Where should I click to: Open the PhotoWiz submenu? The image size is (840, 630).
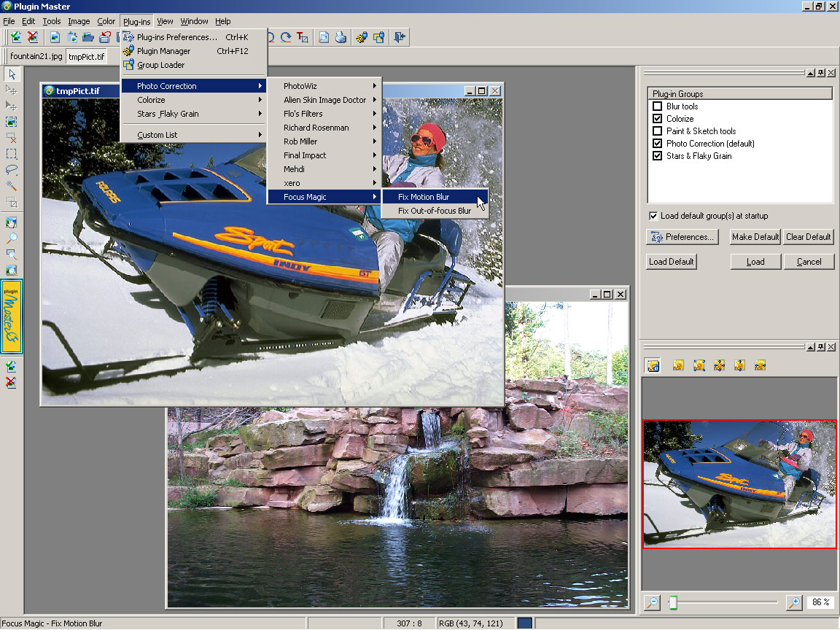pyautogui.click(x=324, y=86)
